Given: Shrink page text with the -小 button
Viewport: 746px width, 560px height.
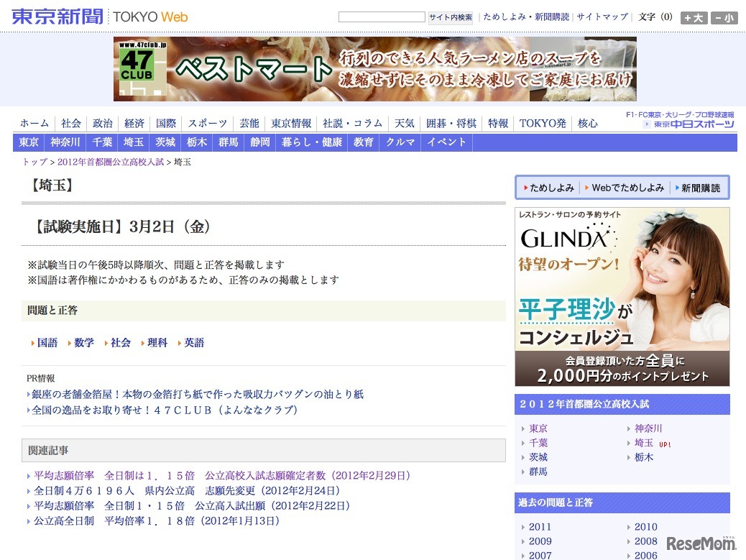Looking at the screenshot, I should point(724,17).
